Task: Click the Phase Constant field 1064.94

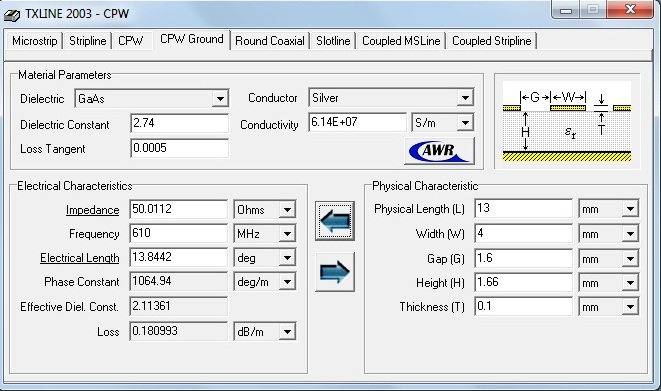Action: 178,281
